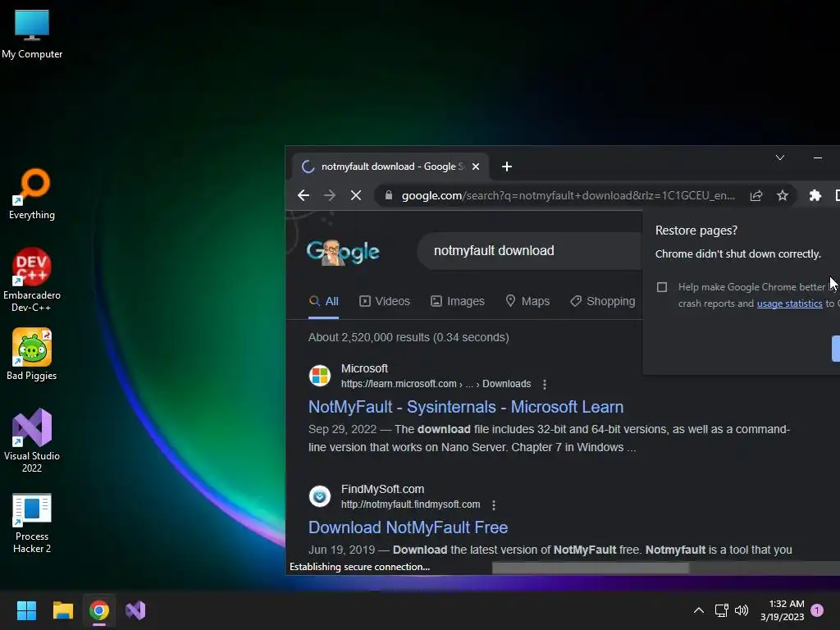
Task: Click the padlock site info icon
Action: pyautogui.click(x=389, y=195)
